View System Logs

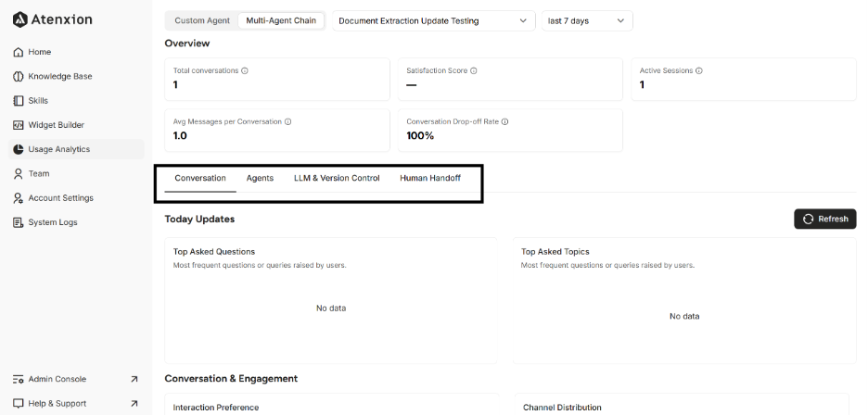76,222
